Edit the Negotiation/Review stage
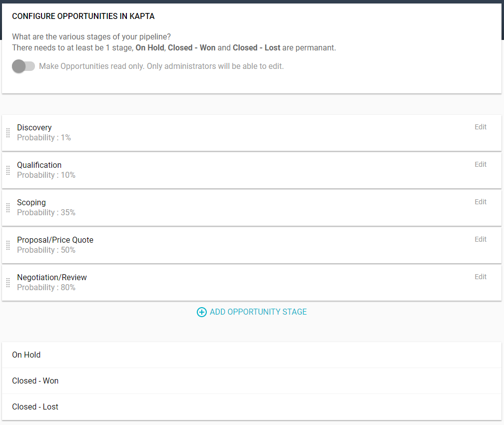Screen dimensions: 504x425 (480, 277)
